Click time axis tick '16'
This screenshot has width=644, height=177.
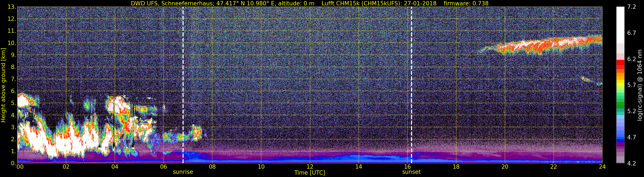coord(407,167)
